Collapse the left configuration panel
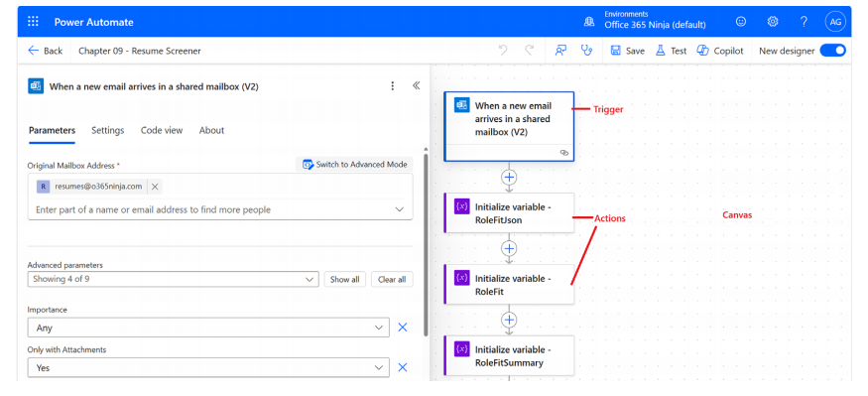Viewport: 868px width, 396px height. click(417, 85)
